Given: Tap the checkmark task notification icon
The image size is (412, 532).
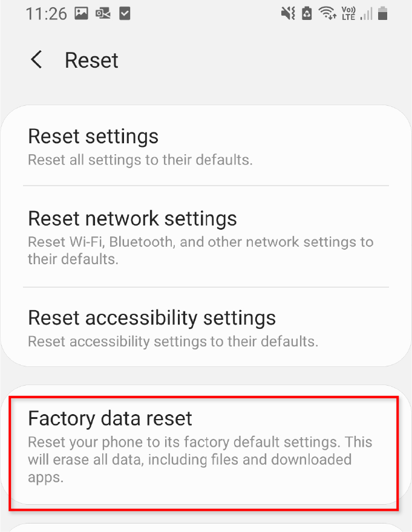Looking at the screenshot, I should [125, 13].
